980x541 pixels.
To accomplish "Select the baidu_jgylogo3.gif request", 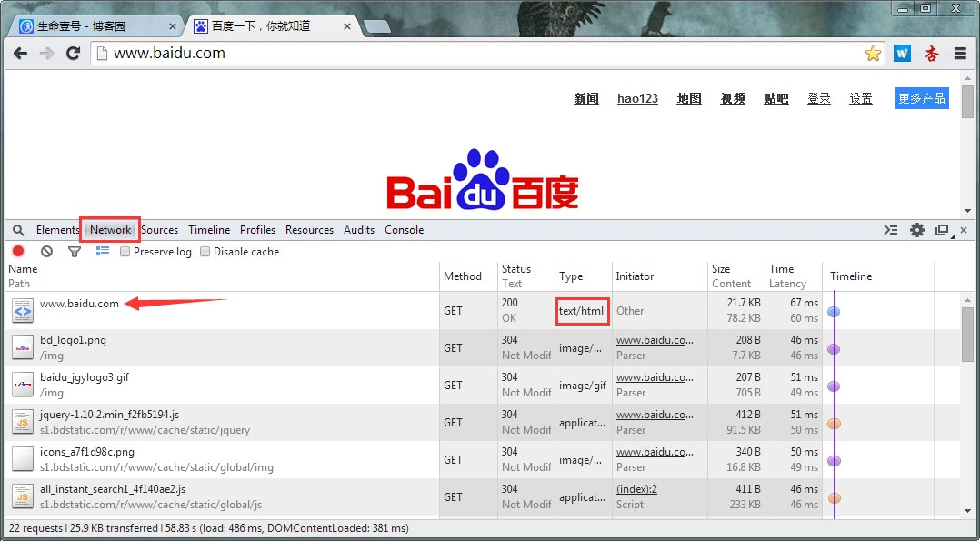I will pos(482,386).
